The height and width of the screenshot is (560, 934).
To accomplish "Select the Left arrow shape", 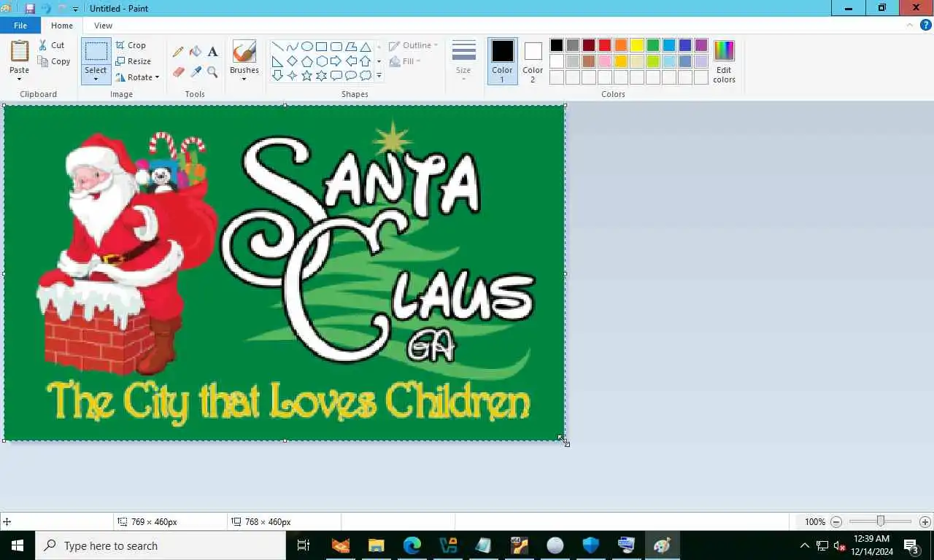I will click(350, 61).
